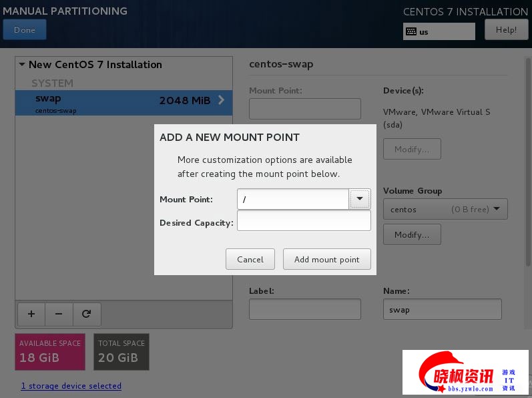This screenshot has height=398, width=532.
Task: Click the minus icon to remove partition
Action: pos(59,314)
